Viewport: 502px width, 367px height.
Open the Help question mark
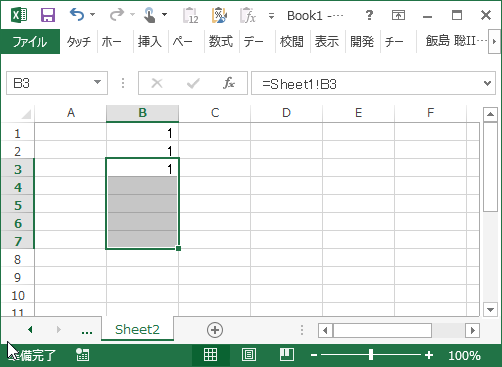pos(369,15)
